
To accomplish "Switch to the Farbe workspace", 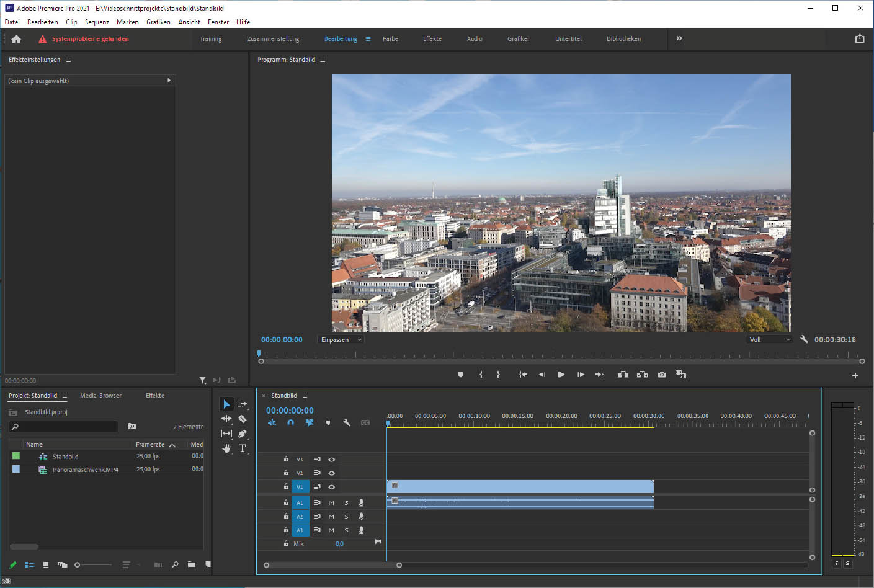I will tap(390, 38).
